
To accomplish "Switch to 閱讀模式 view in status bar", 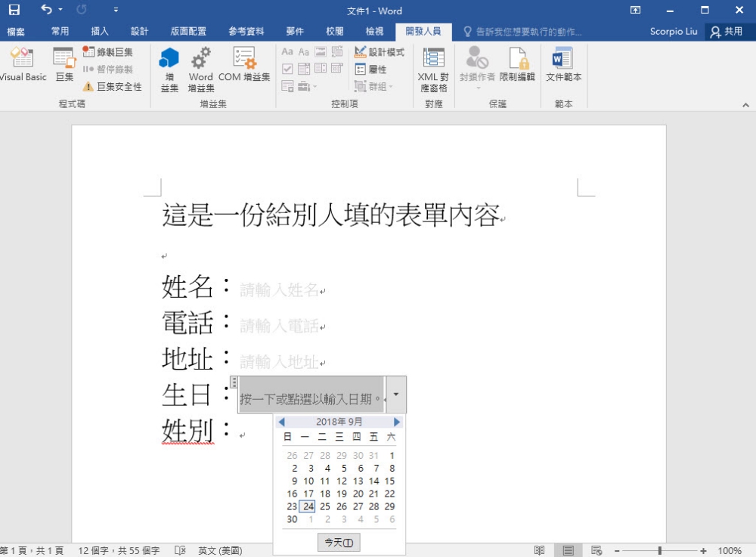I will click(538, 550).
